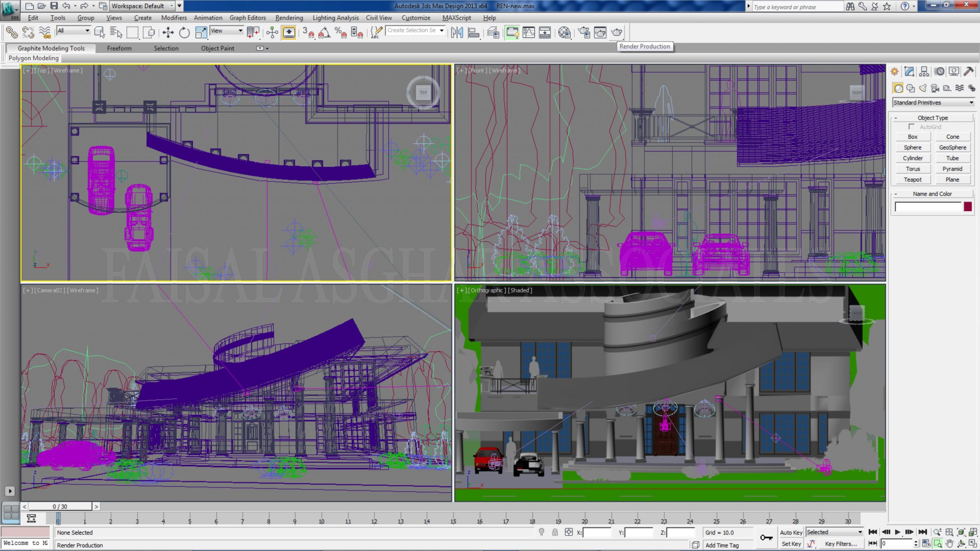
Task: Activate the Pan View hand icon
Action: click(x=949, y=544)
